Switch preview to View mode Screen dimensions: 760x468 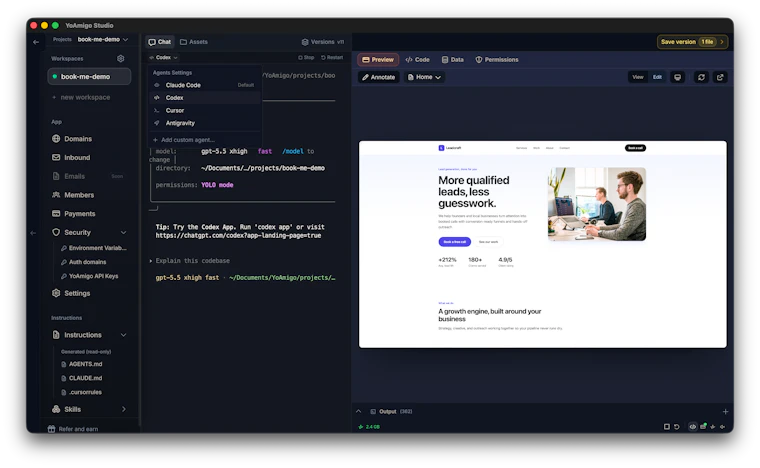pyautogui.click(x=638, y=77)
